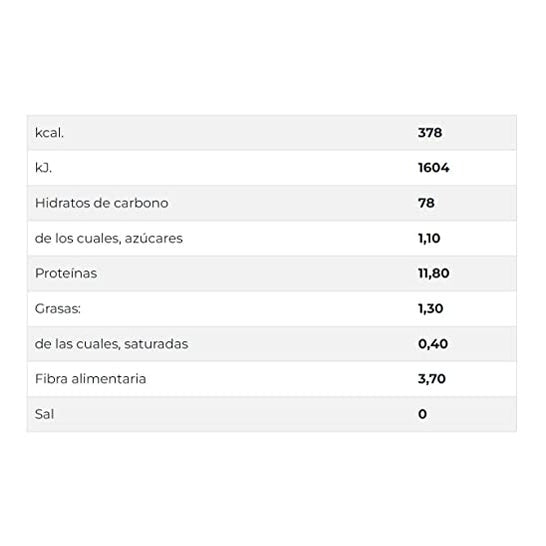This screenshot has height=546, width=546.
Task: Select the 1,10 sugars value
Action: pos(429,239)
